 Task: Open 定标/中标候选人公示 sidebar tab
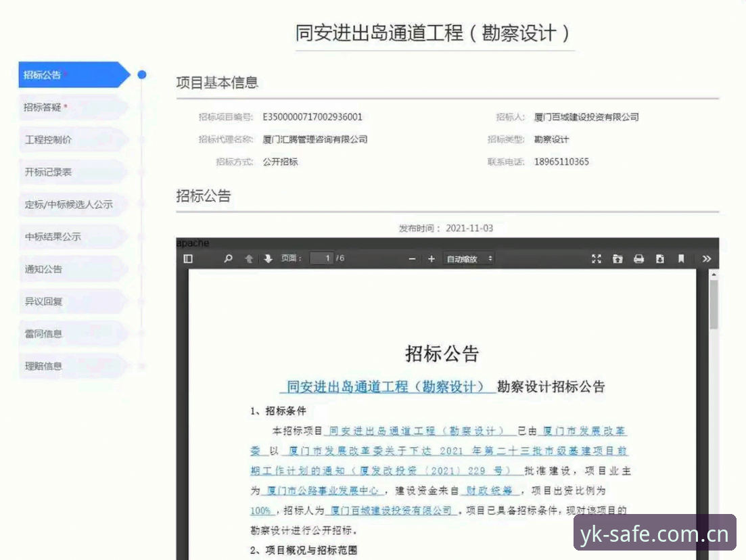(x=74, y=204)
